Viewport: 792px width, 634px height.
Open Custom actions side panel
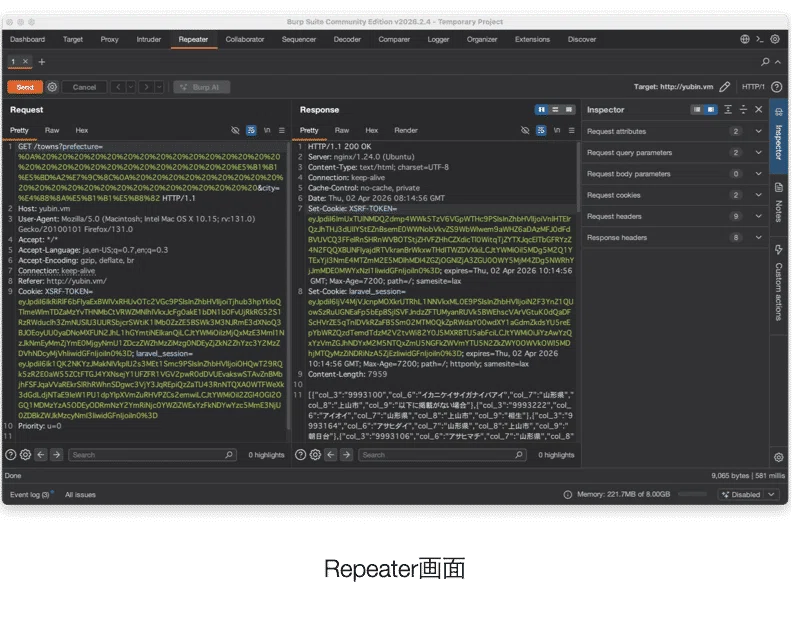[778, 283]
